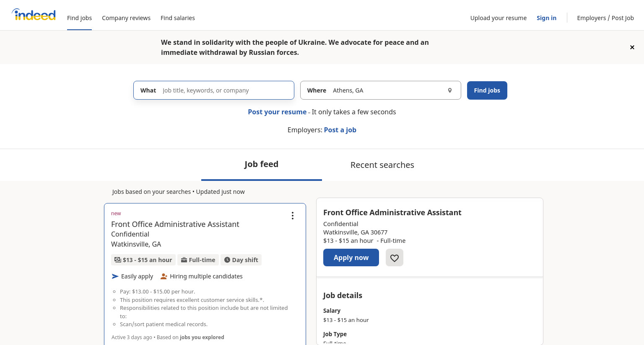
Task: Select the Day shift tag
Action: pyautogui.click(x=241, y=260)
